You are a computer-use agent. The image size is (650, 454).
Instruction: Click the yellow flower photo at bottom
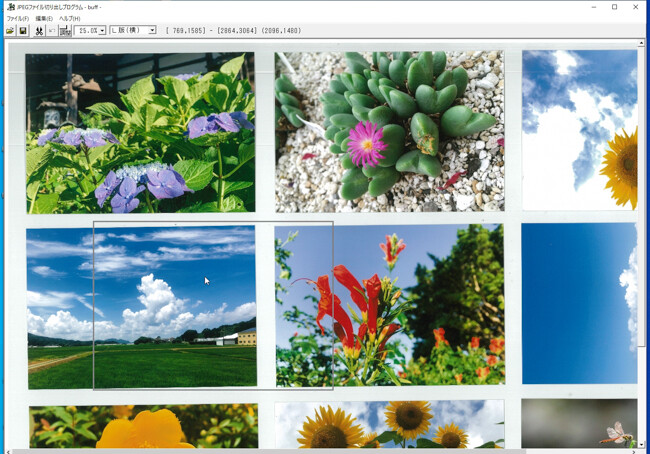click(x=143, y=426)
